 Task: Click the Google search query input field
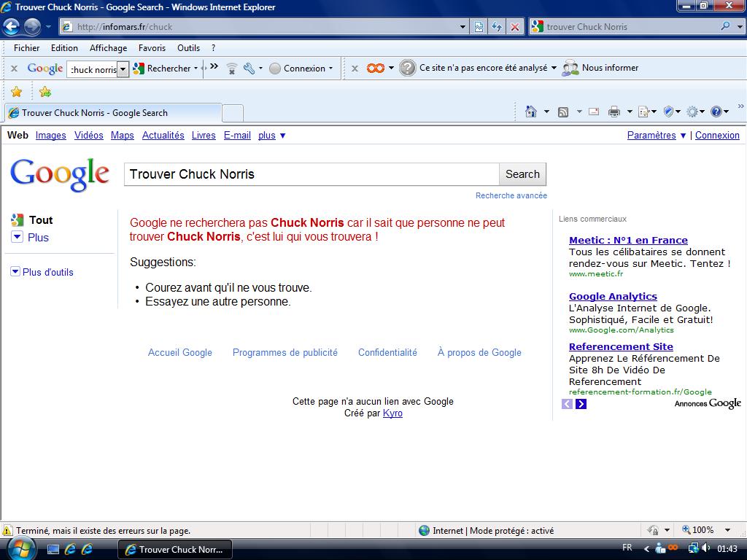point(311,174)
